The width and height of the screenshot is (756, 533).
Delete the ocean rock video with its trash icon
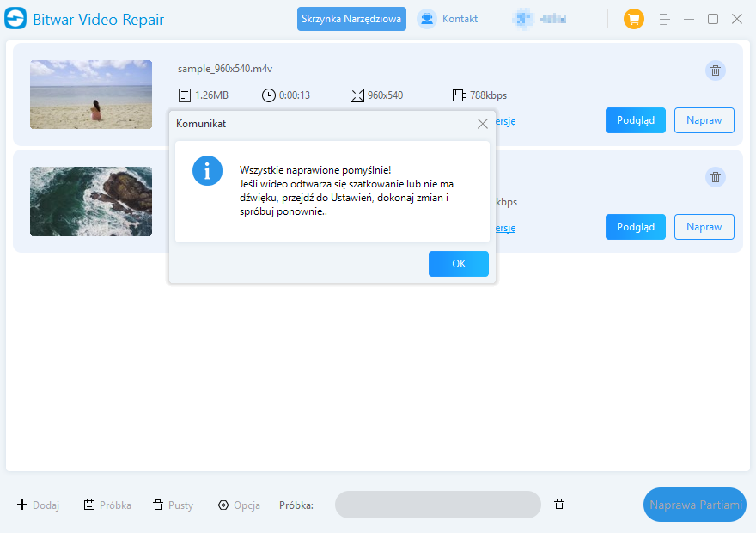click(x=716, y=177)
